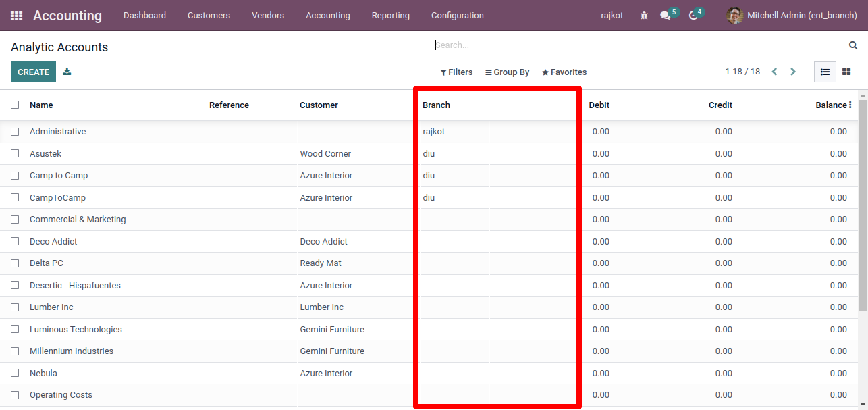Sort by Reference column header

[229, 105]
